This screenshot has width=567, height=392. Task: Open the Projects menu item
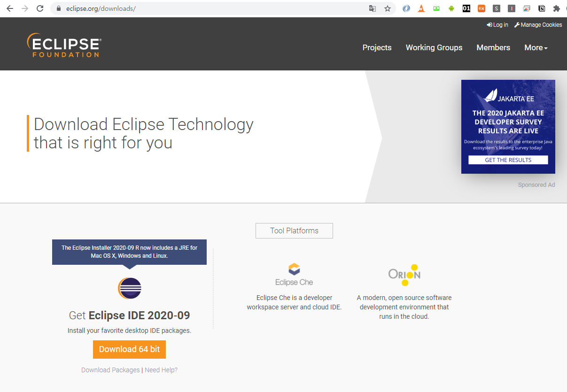377,47
